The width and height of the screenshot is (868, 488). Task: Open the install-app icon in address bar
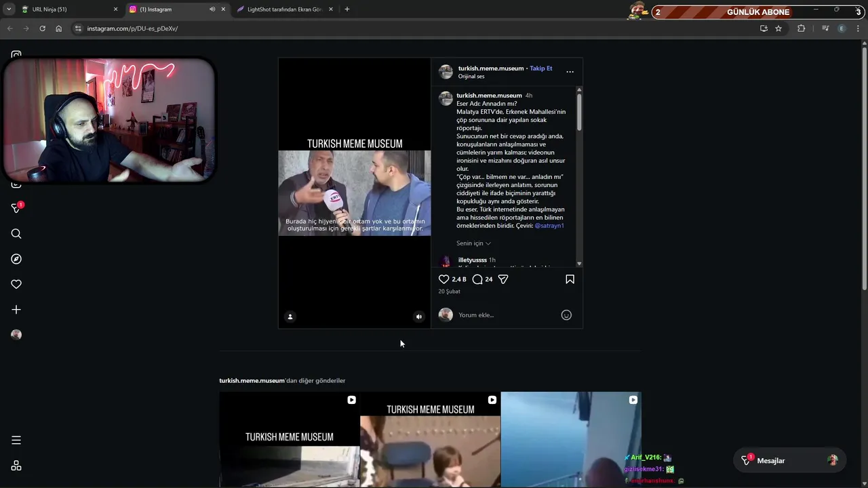tap(764, 28)
